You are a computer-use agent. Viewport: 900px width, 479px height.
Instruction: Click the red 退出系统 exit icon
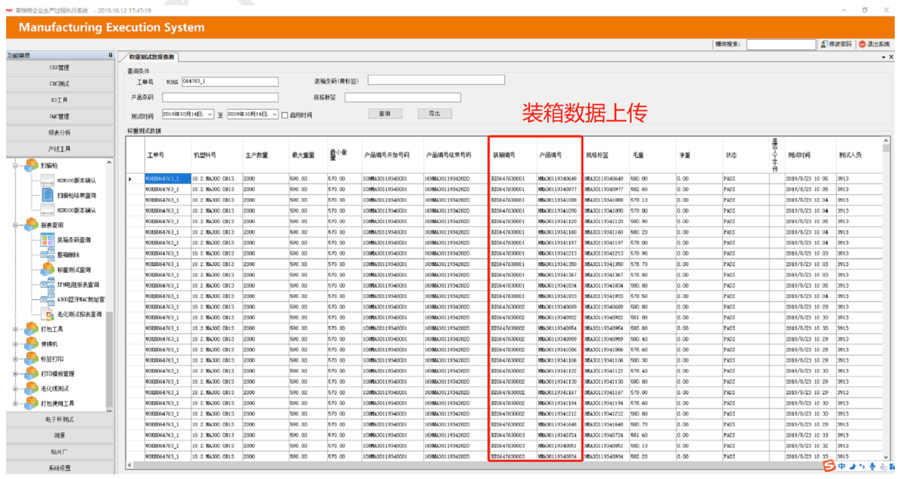(x=862, y=44)
